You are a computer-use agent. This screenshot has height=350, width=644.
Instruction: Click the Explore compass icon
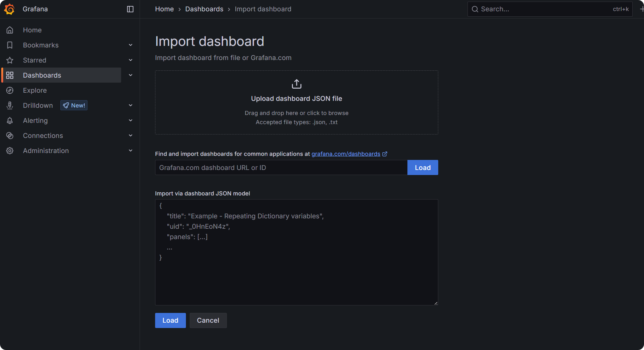[10, 90]
